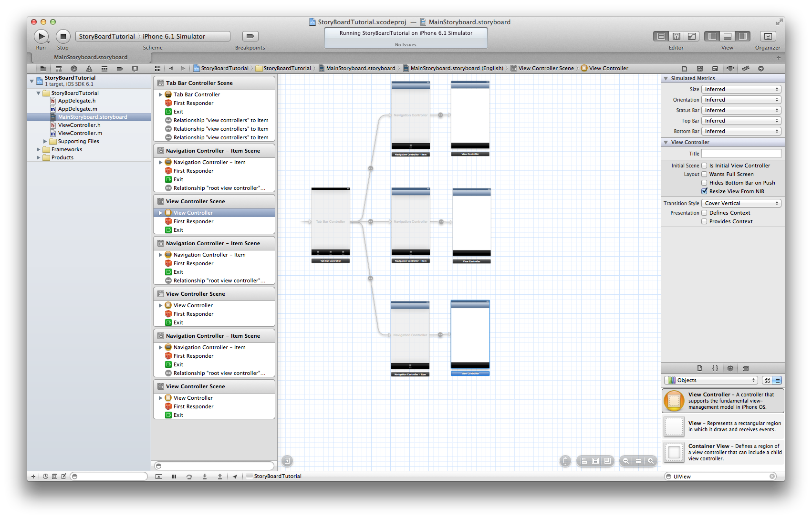812x519 pixels.
Task: Select ViewController.m in project navigator
Action: point(80,133)
